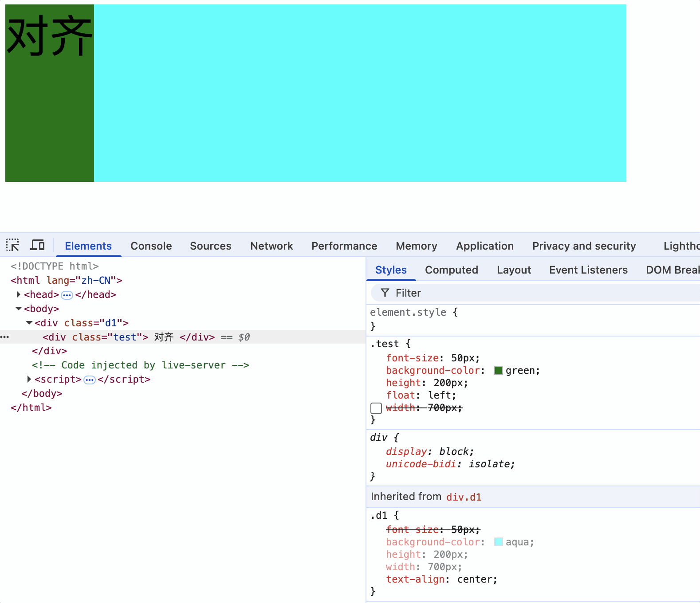700x603 pixels.
Task: Open the Memory tab
Action: pos(417,246)
